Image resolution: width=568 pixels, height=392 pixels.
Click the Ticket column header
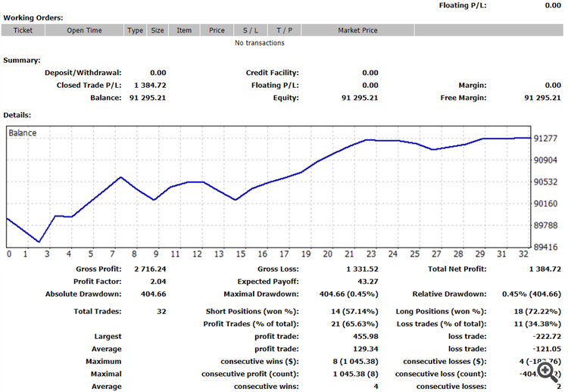(23, 30)
